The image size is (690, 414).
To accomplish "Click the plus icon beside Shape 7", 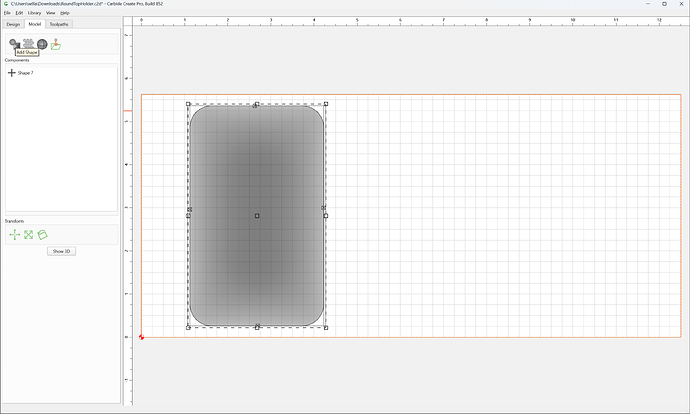I will tap(12, 73).
